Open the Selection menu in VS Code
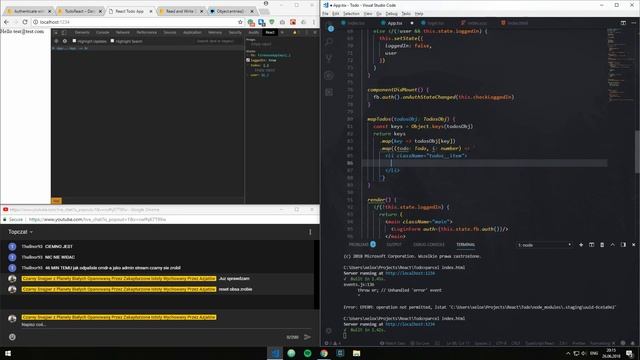 351,13
